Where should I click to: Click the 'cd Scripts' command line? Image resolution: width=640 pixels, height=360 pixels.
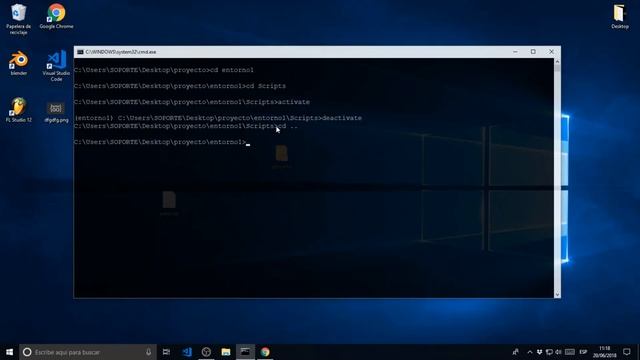click(x=180, y=86)
